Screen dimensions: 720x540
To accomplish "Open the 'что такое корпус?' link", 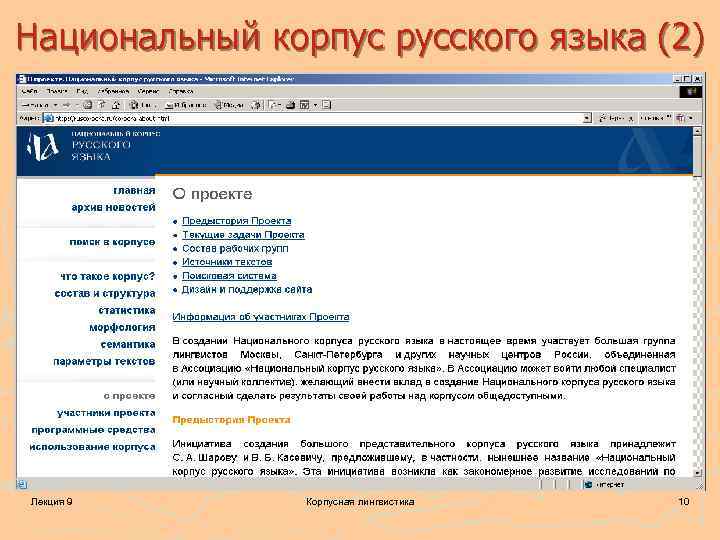I will [107, 276].
